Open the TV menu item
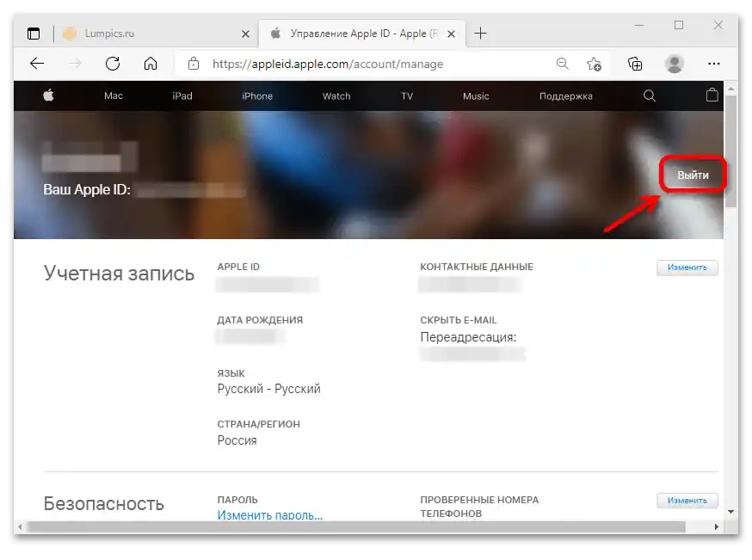 (407, 95)
